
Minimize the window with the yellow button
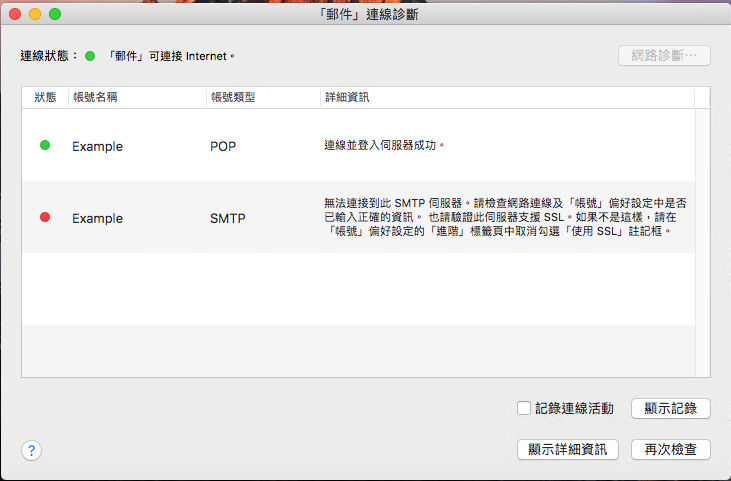(x=35, y=15)
